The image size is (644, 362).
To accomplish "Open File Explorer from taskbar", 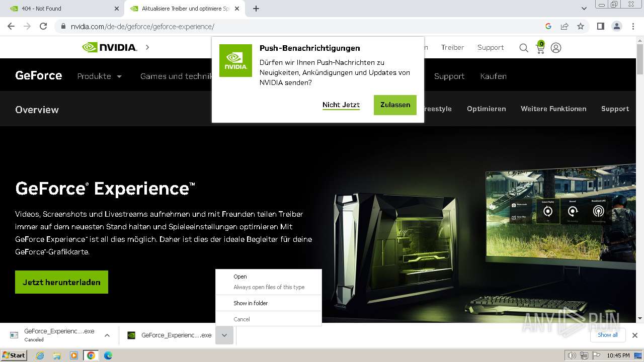I will (x=57, y=355).
